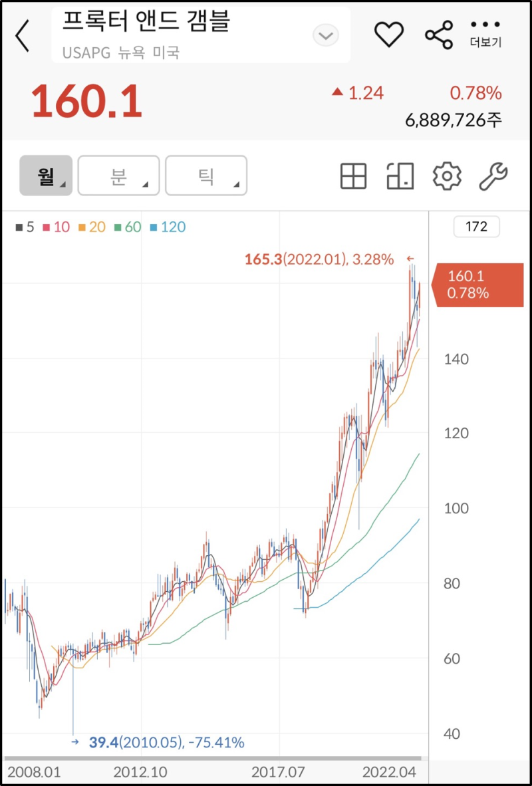Open chart tools via wrench icon
532x786 pixels.
[493, 176]
